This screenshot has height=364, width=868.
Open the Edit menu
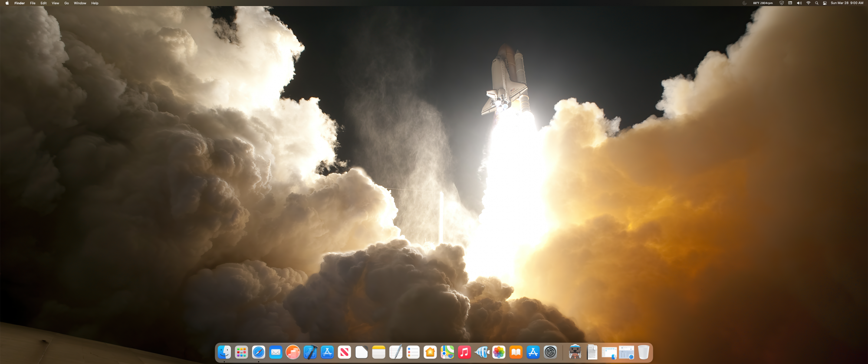tap(44, 3)
